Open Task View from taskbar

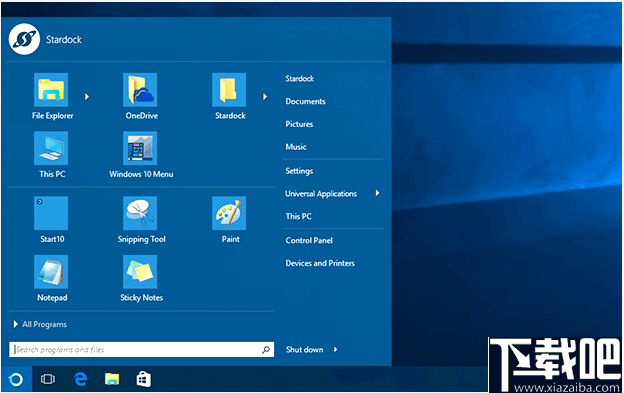48,379
